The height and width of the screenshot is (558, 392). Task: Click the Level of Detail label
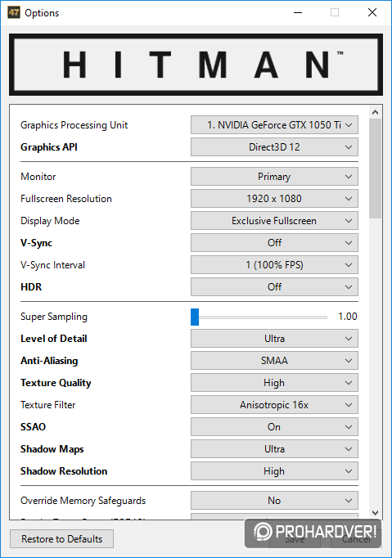(54, 339)
